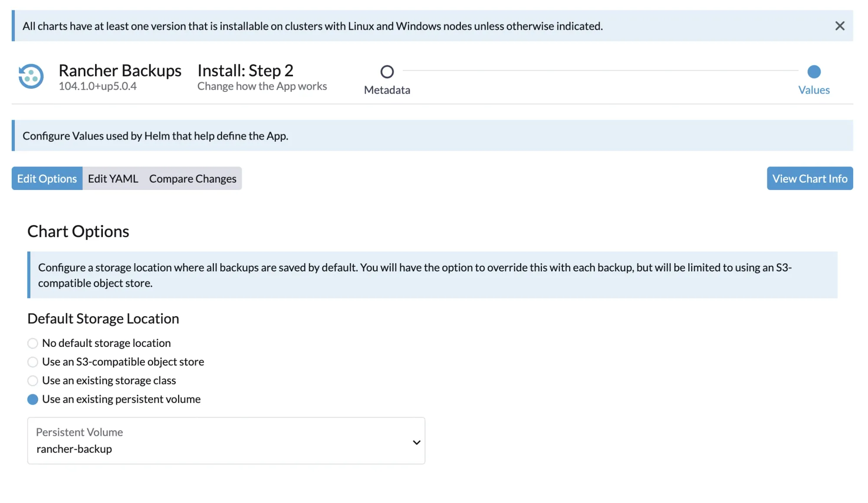This screenshot has width=868, height=503.
Task: Click the Default Storage Location heading
Action: coord(103,319)
